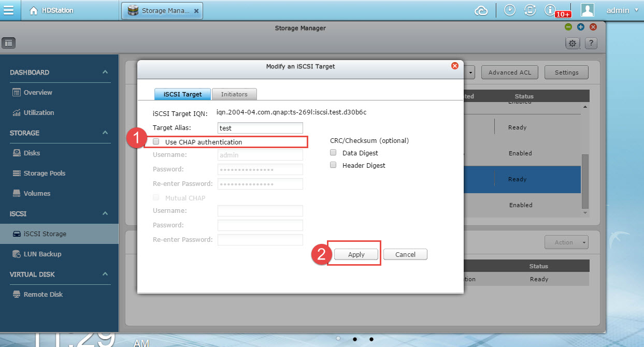Switch to the Initiators tab
This screenshot has height=347, width=644.
pyautogui.click(x=234, y=94)
